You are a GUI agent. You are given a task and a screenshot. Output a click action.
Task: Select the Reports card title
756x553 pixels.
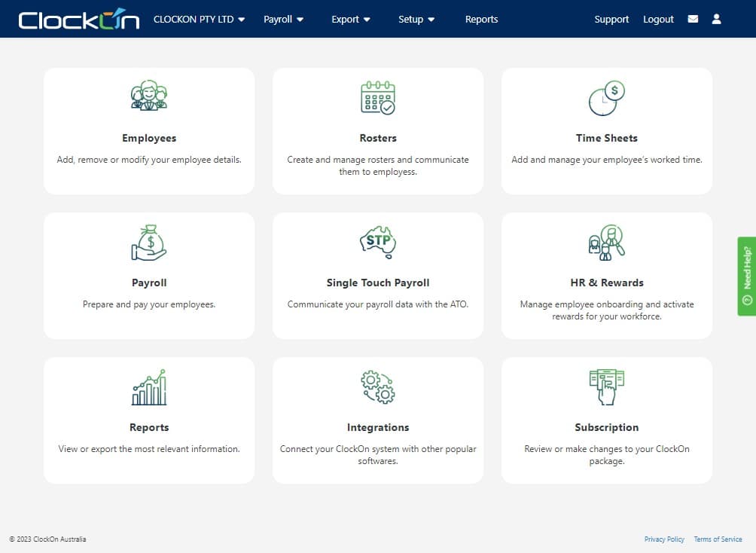(x=149, y=427)
